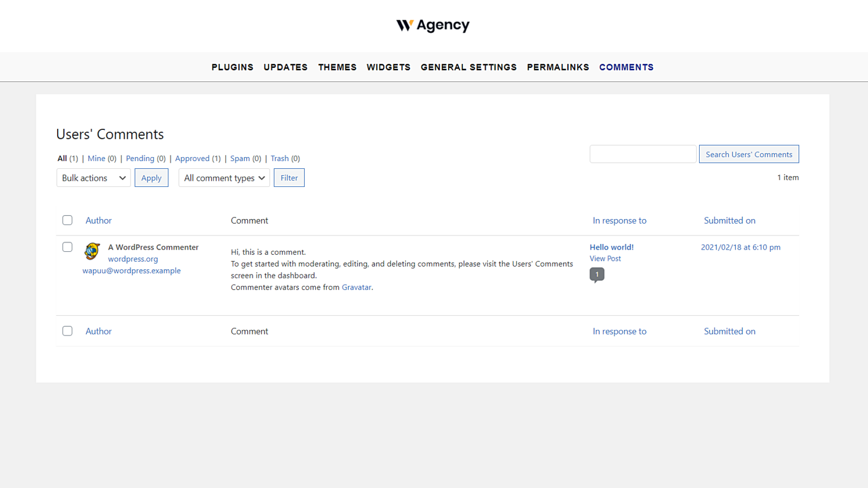Open the Themes menu item
The image size is (868, 488).
pyautogui.click(x=337, y=67)
